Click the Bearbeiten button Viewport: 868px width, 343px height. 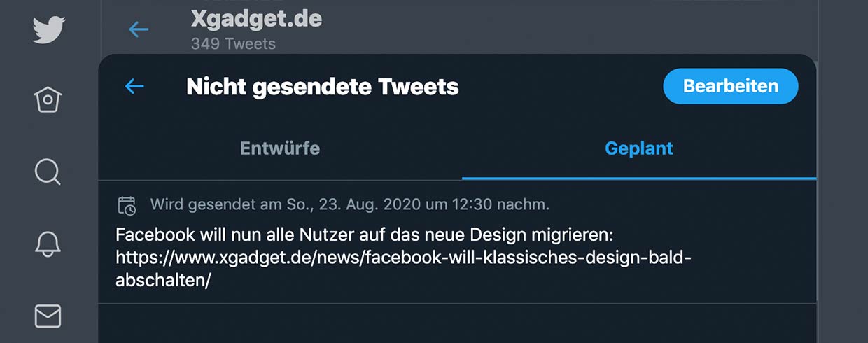(731, 86)
